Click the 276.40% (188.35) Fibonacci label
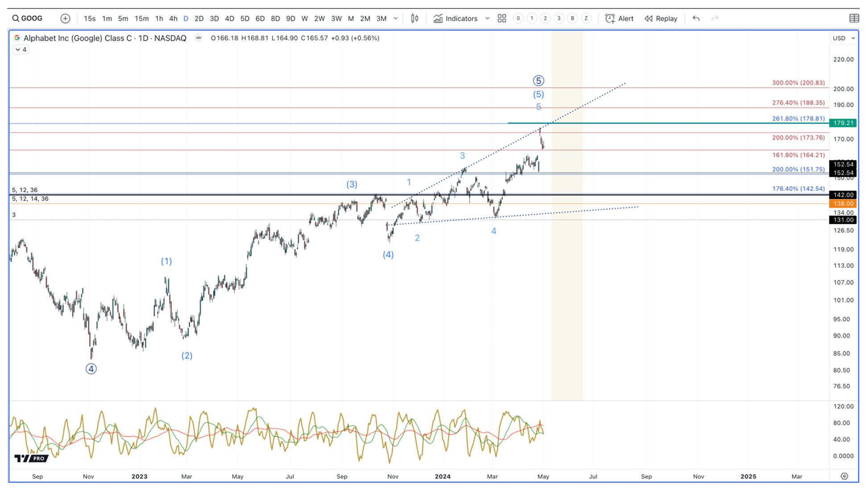 [798, 103]
